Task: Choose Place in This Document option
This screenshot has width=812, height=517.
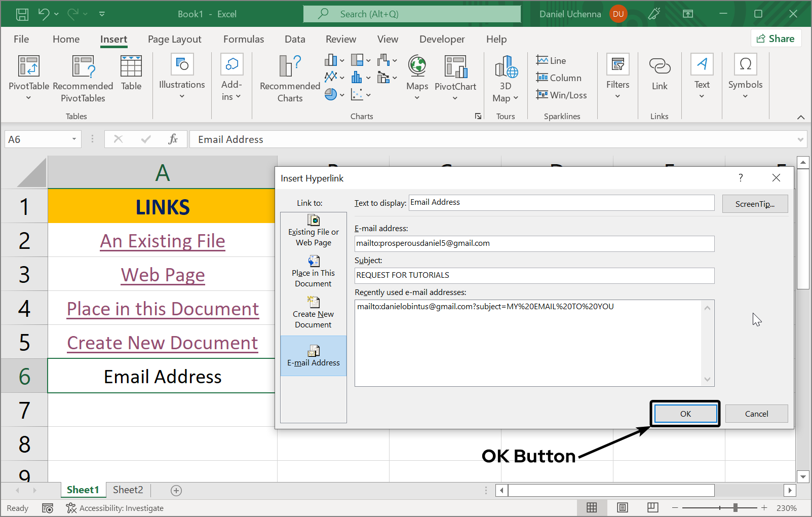Action: point(313,272)
